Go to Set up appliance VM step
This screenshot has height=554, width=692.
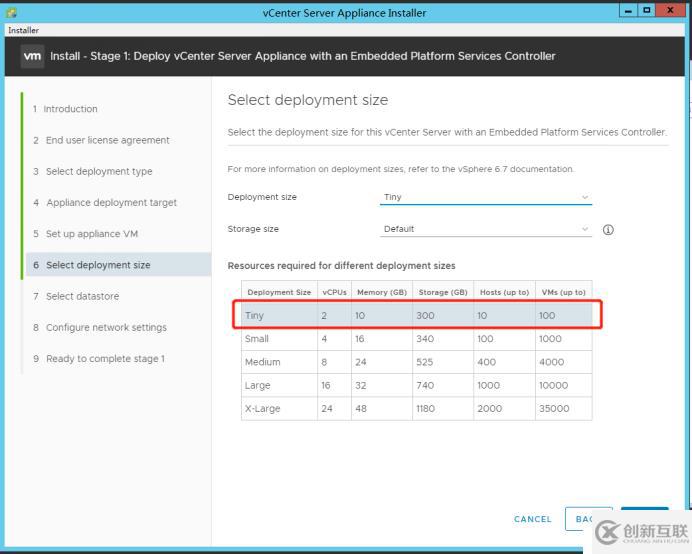[86, 234]
